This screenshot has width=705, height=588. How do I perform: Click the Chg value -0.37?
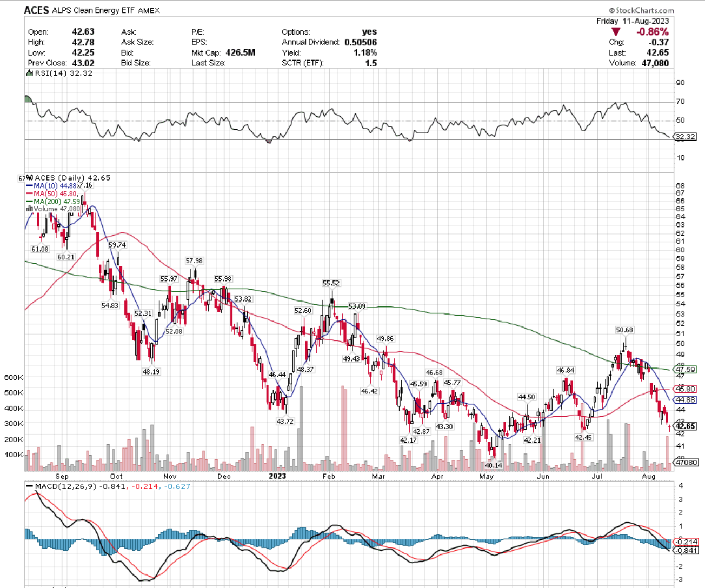pos(659,42)
